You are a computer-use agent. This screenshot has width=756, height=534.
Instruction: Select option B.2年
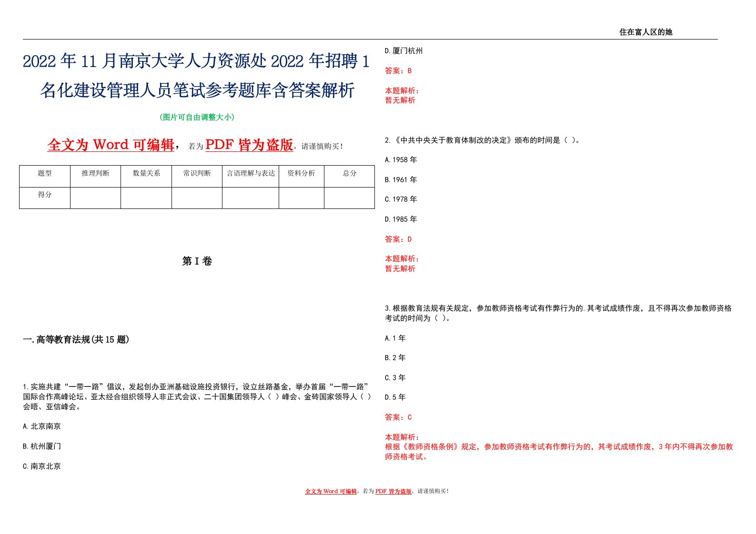tap(395, 358)
